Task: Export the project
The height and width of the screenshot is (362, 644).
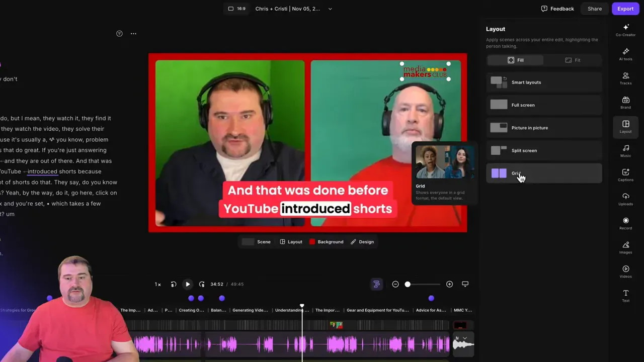Action: (625, 9)
